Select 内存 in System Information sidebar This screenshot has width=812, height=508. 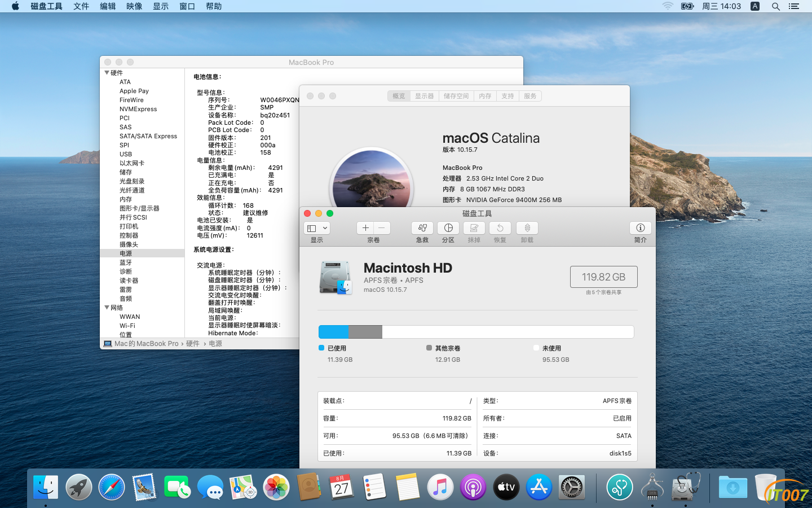click(x=126, y=199)
